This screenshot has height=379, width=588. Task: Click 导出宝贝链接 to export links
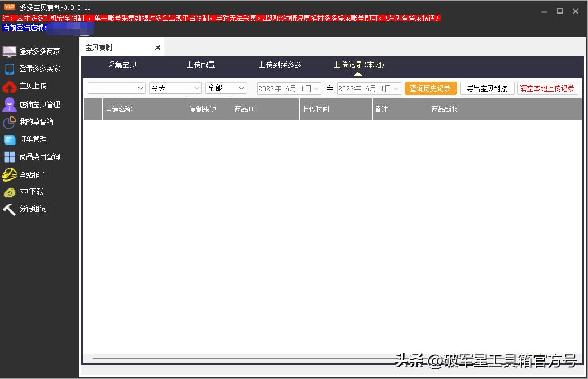pyautogui.click(x=487, y=88)
